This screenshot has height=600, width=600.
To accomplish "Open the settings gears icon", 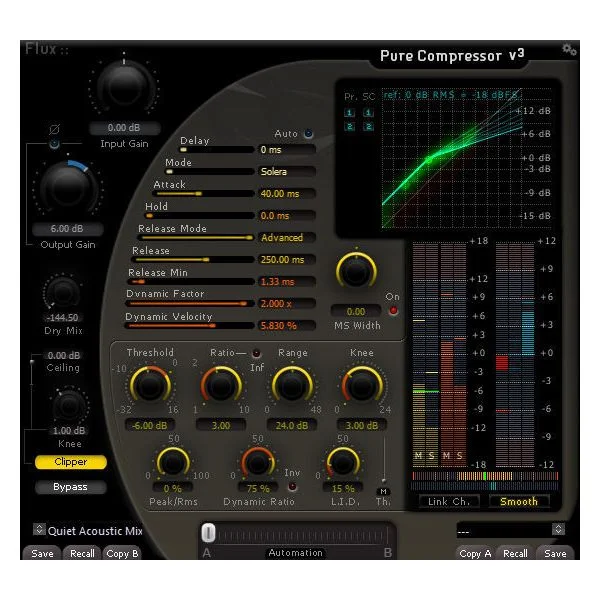I will (x=569, y=50).
